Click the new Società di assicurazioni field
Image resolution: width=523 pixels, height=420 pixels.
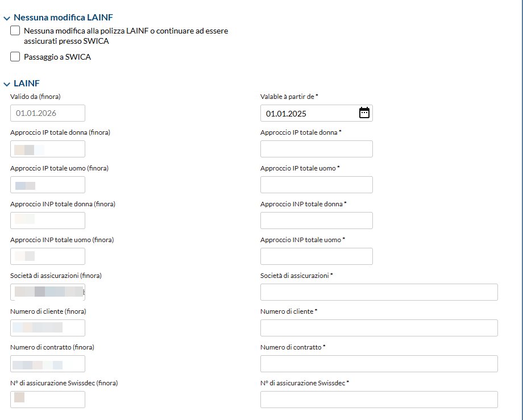379,292
